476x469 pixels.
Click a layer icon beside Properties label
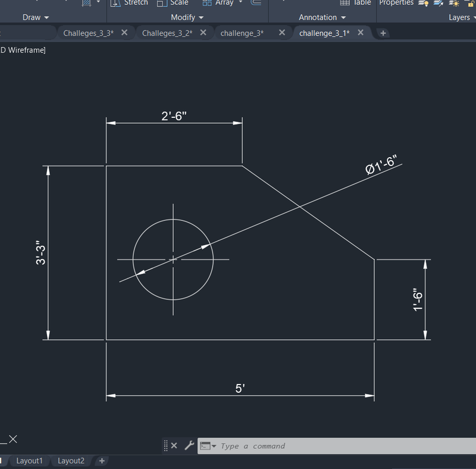click(422, 4)
